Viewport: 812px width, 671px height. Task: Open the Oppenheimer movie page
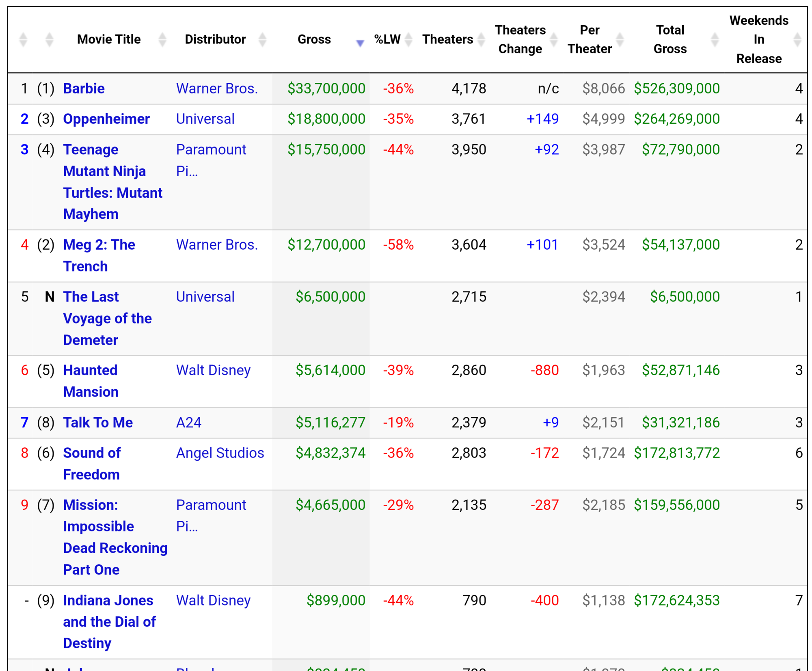[x=106, y=119]
